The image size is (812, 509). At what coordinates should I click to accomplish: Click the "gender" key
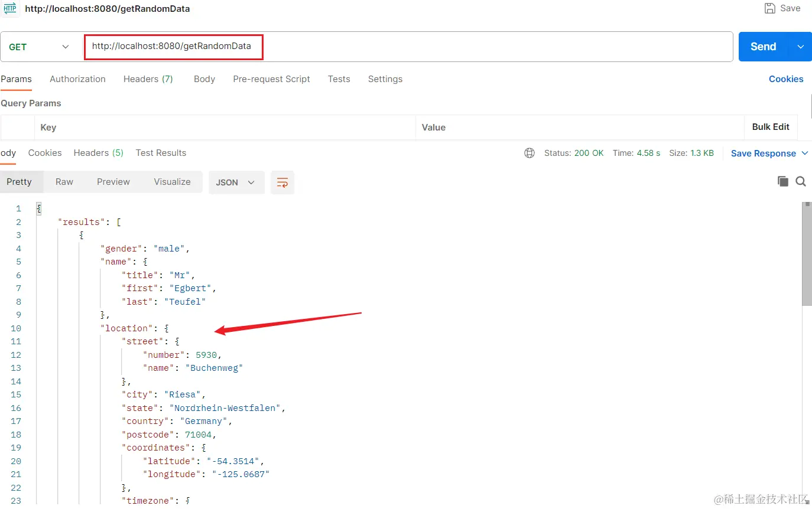[122, 249]
